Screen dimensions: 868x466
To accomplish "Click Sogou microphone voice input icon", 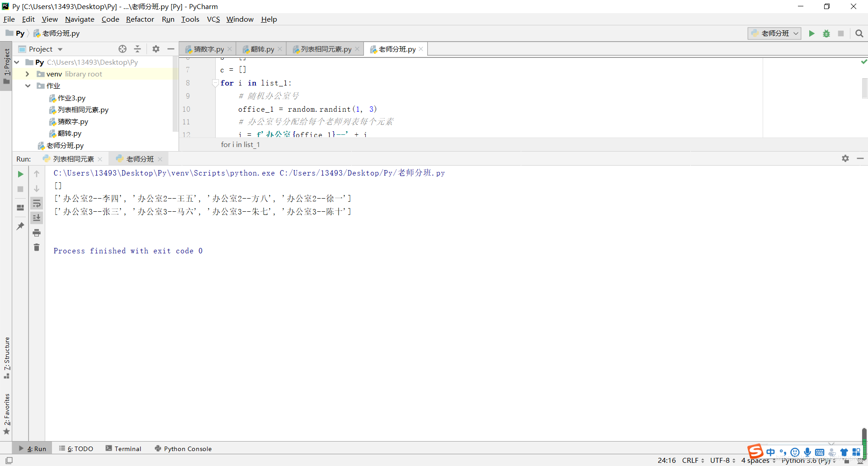I will [807, 452].
